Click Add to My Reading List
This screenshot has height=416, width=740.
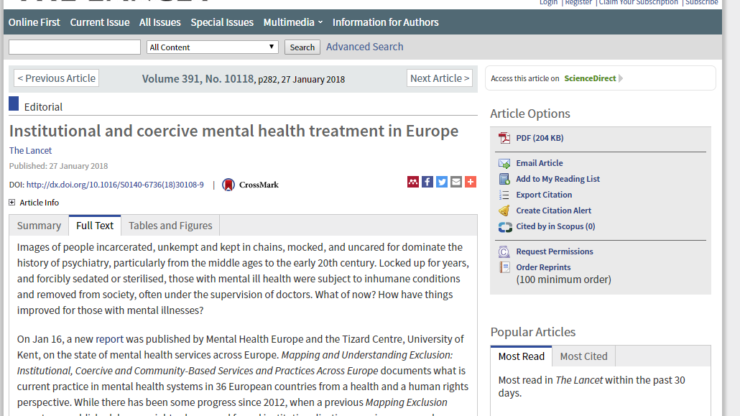pyautogui.click(x=558, y=179)
